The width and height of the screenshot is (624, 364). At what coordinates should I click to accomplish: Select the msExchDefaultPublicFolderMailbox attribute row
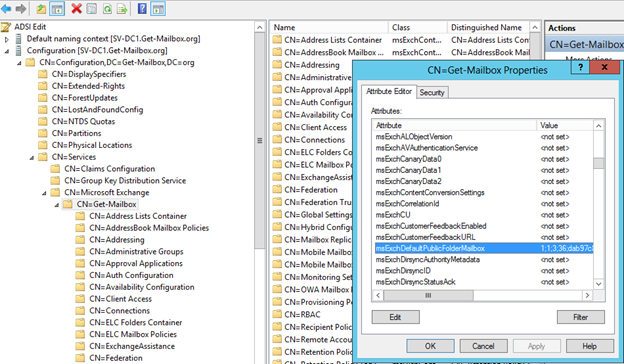click(484, 248)
